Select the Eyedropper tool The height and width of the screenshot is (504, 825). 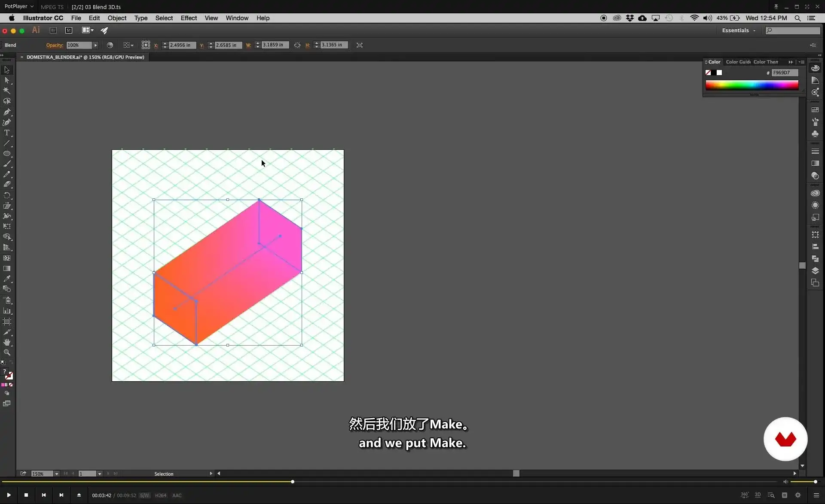pyautogui.click(x=7, y=279)
